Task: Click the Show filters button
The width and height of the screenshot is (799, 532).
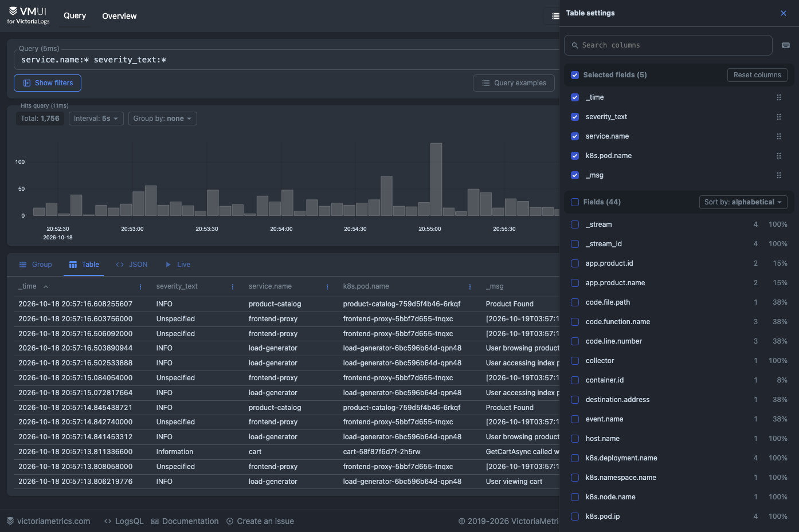Action: tap(48, 83)
